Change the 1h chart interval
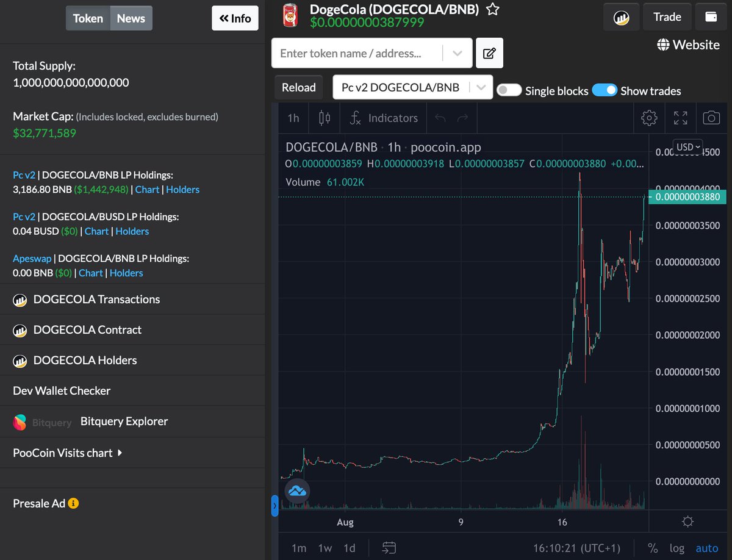Viewport: 732px width, 560px height. coord(293,118)
